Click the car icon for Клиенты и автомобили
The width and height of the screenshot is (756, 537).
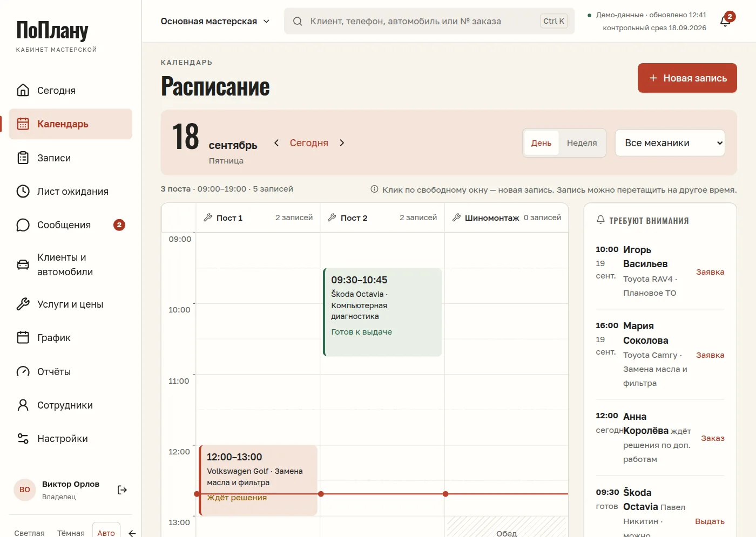coord(23,264)
